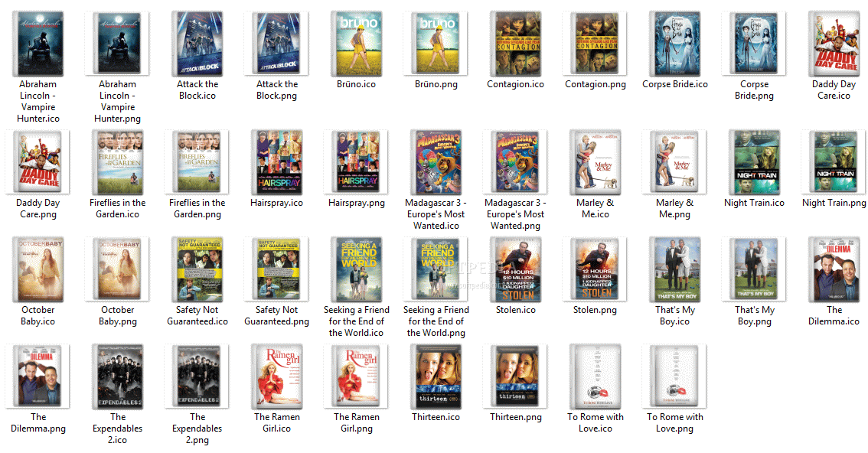Select the Abraham Lincoln - Vampire Hunter.ico file icon
The width and height of the screenshot is (868, 453).
click(38, 44)
